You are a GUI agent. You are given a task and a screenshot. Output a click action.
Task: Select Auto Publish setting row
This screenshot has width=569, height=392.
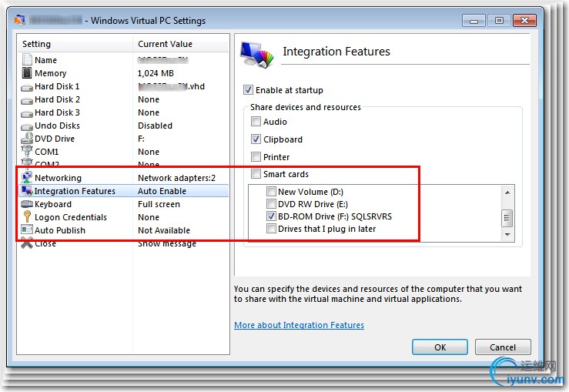pos(123,230)
